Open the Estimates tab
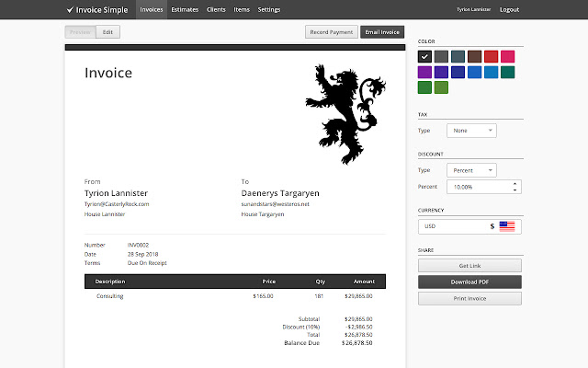Image resolution: width=588 pixels, height=368 pixels. click(x=185, y=9)
